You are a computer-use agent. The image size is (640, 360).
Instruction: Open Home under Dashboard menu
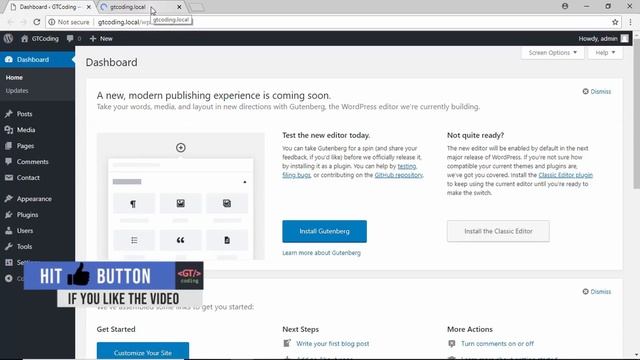(14, 78)
